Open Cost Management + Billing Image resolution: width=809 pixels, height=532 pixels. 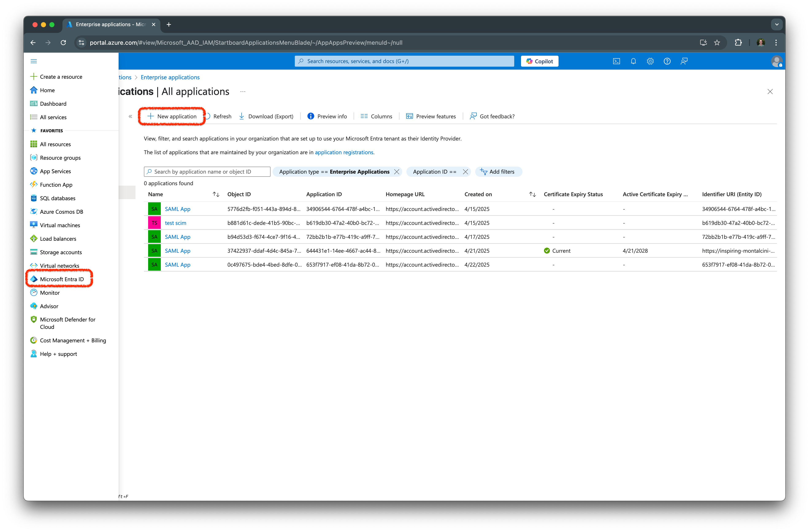pyautogui.click(x=73, y=340)
